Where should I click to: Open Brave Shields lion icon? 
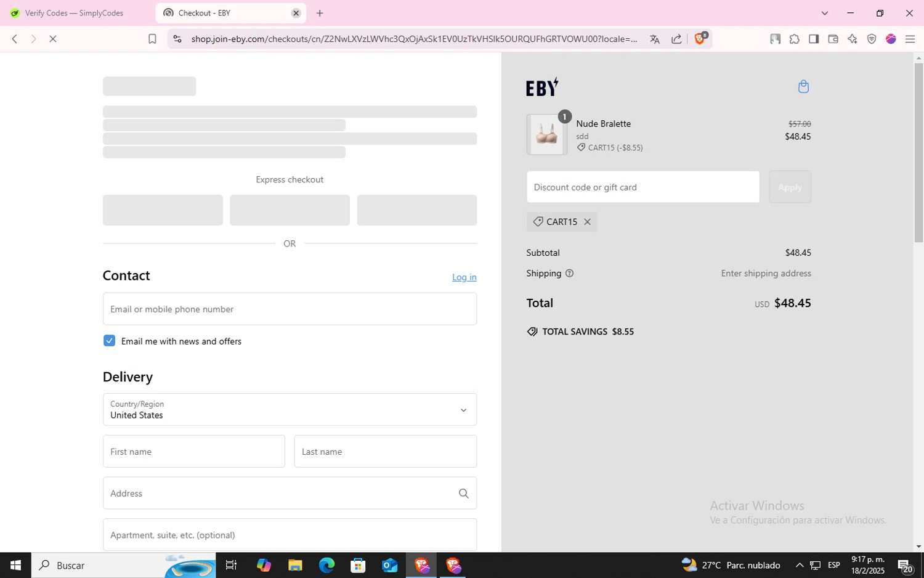700,38
